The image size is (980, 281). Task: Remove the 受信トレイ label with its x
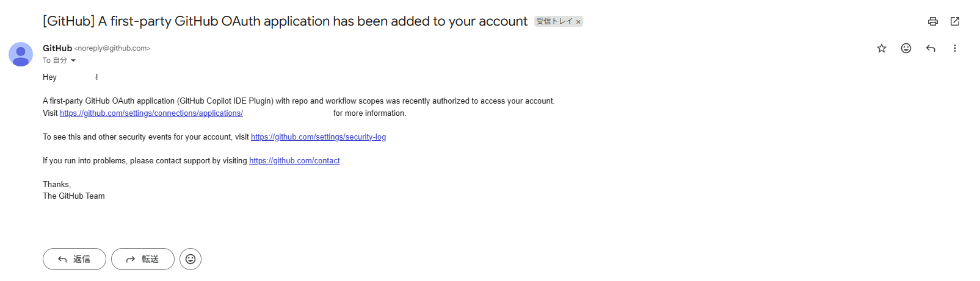click(578, 22)
